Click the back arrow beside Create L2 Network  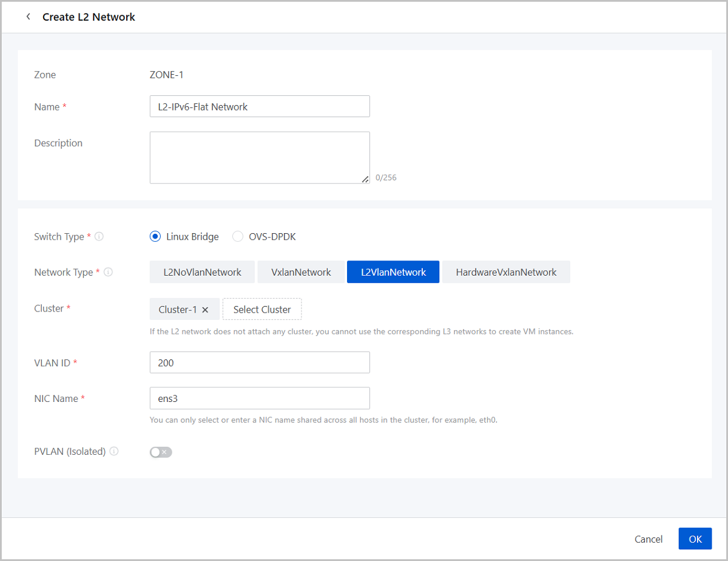pos(28,17)
